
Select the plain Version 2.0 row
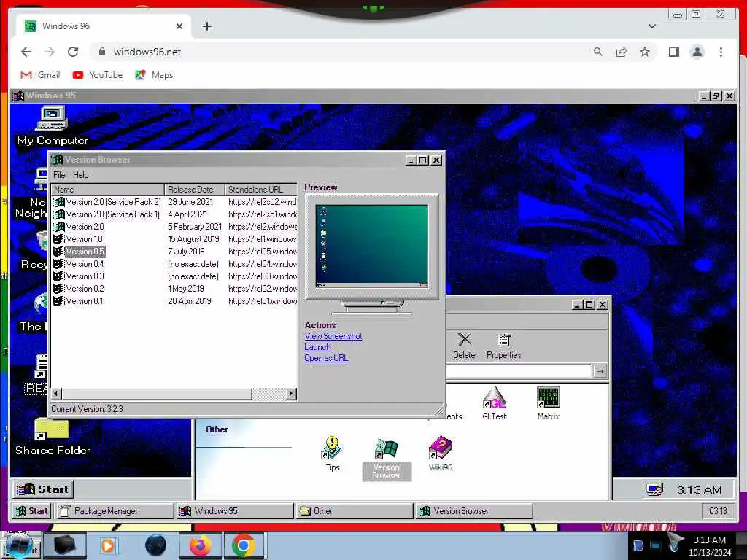click(174, 227)
